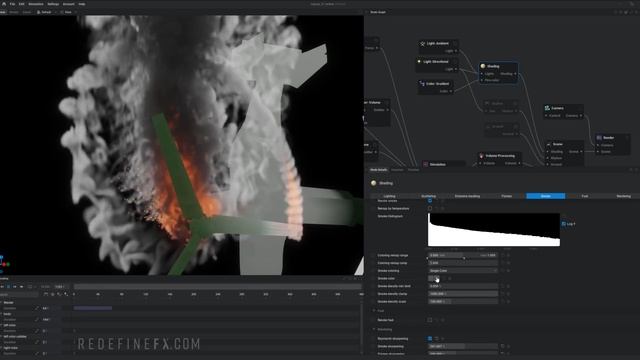Enable the Render fuel checkbox
The image size is (640, 360).
pos(430,320)
